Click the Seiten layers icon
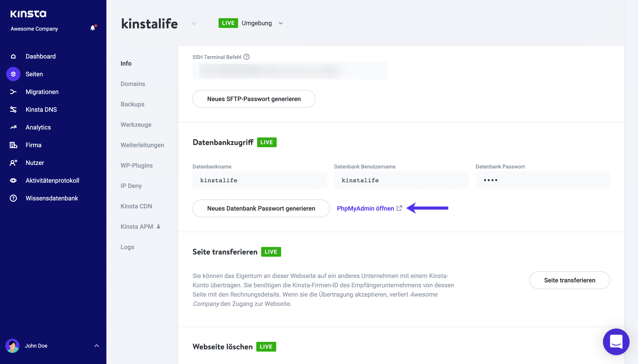 [13, 74]
